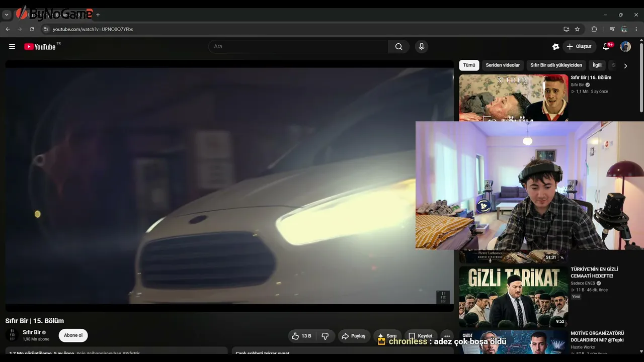Click the Oluştur create button
The height and width of the screenshot is (362, 644).
pyautogui.click(x=579, y=47)
